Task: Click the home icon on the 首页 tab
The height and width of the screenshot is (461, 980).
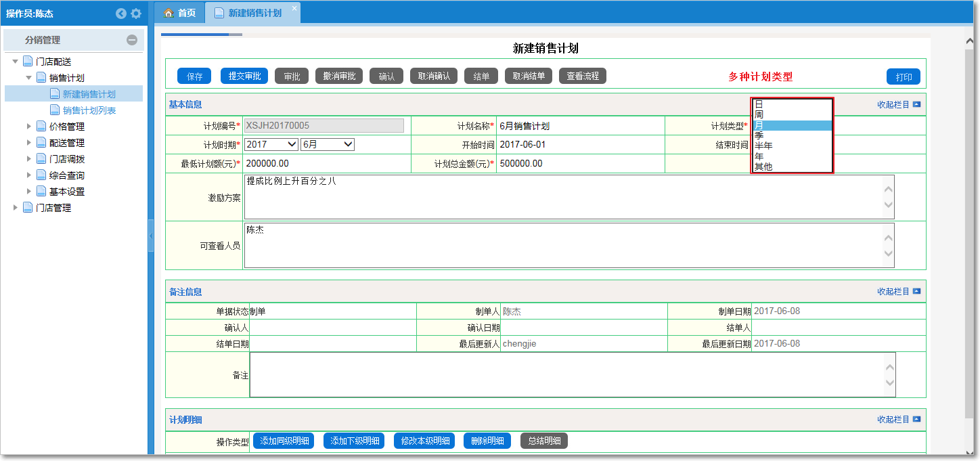Action: (170, 12)
